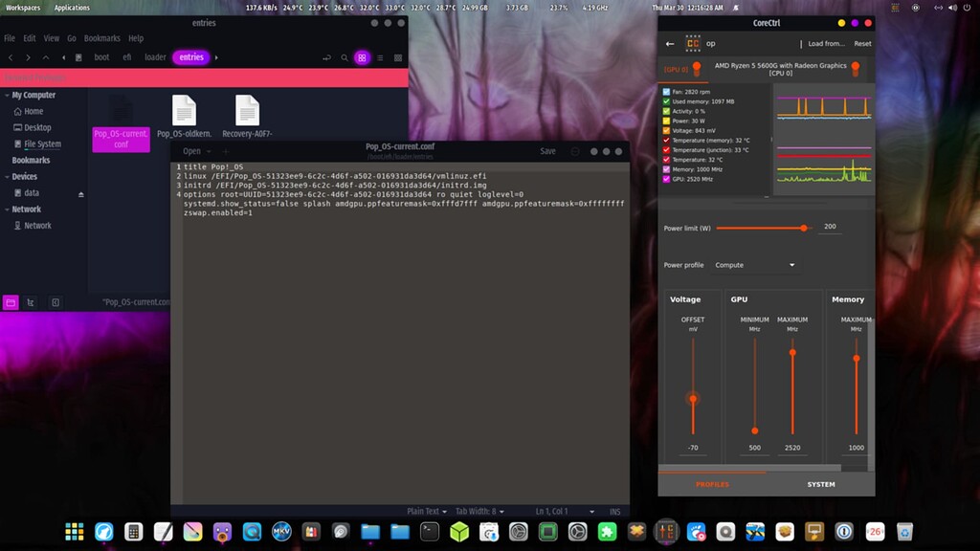Collapse the Devices sidebar section
Image resolution: width=980 pixels, height=551 pixels.
7,177
